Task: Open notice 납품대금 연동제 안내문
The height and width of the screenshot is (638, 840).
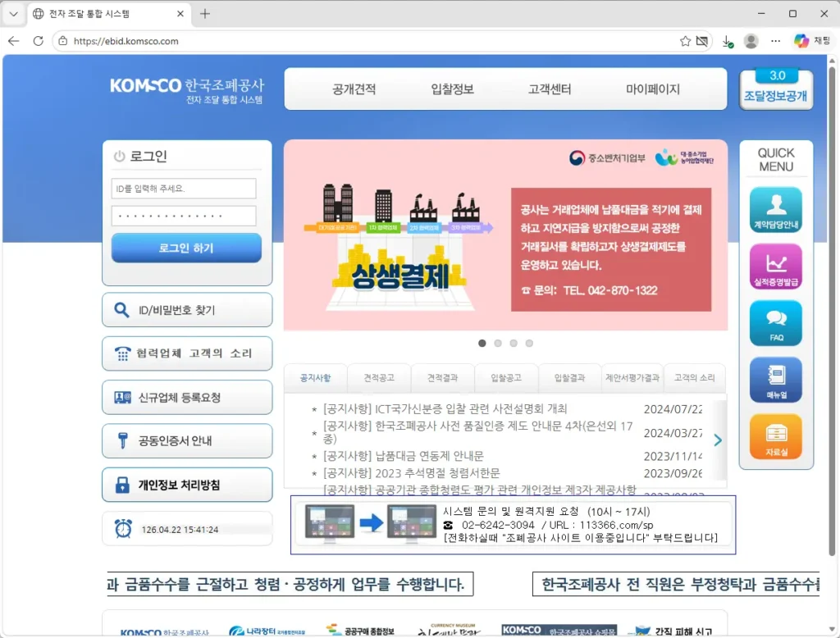Action: click(403, 456)
